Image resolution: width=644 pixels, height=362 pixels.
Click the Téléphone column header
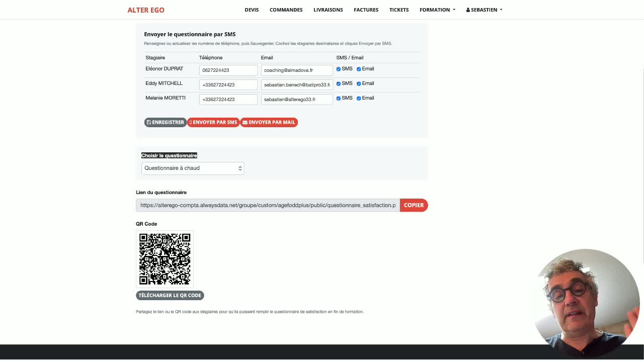[211, 58]
